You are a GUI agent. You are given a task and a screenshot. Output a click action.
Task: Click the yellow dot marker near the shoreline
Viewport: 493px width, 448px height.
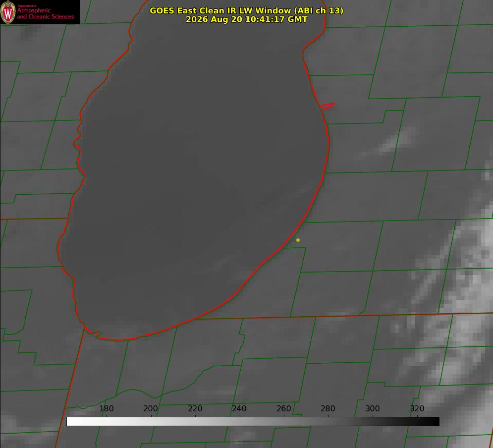click(x=298, y=240)
